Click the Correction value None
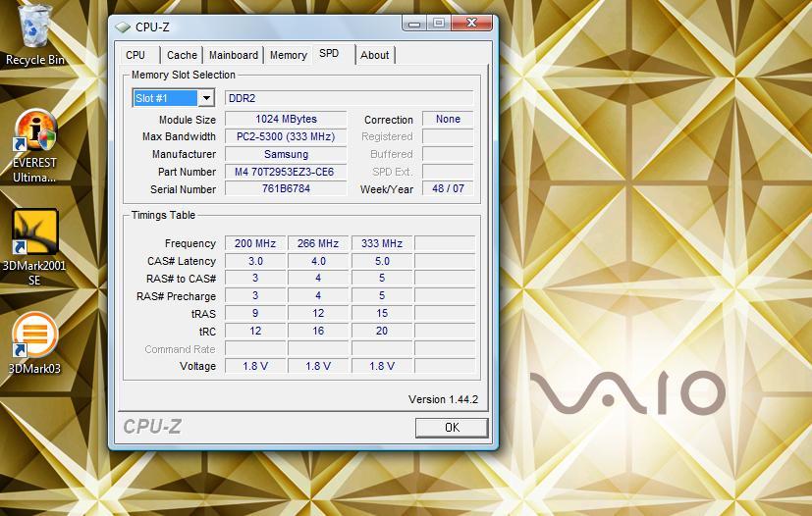The width and height of the screenshot is (812, 516). coord(448,119)
